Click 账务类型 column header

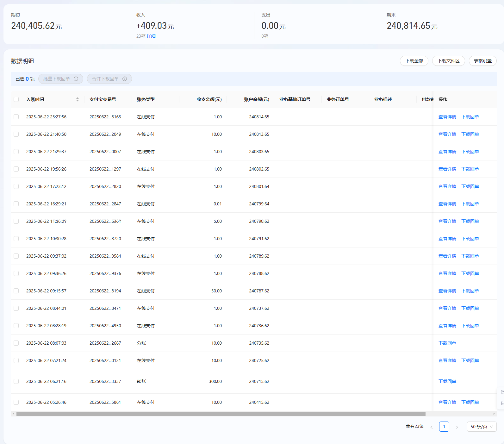pos(146,99)
